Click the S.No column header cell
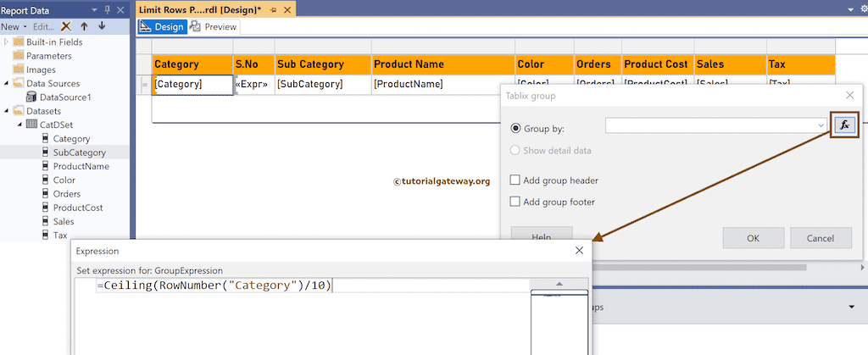This screenshot has height=355, width=868. [253, 64]
